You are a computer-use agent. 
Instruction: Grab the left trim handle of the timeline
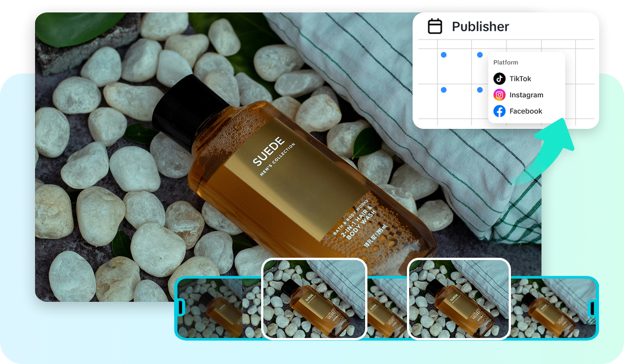click(x=181, y=307)
